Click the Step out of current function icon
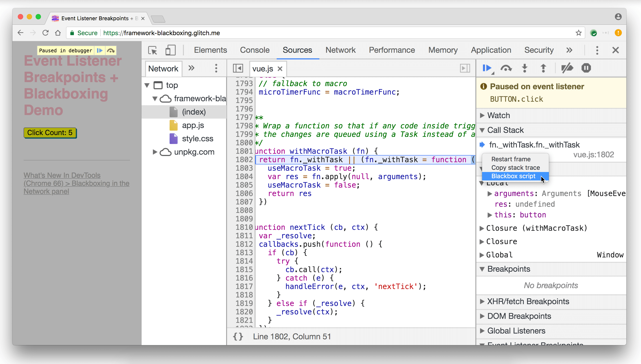Image resolution: width=641 pixels, height=364 pixels. tap(543, 68)
